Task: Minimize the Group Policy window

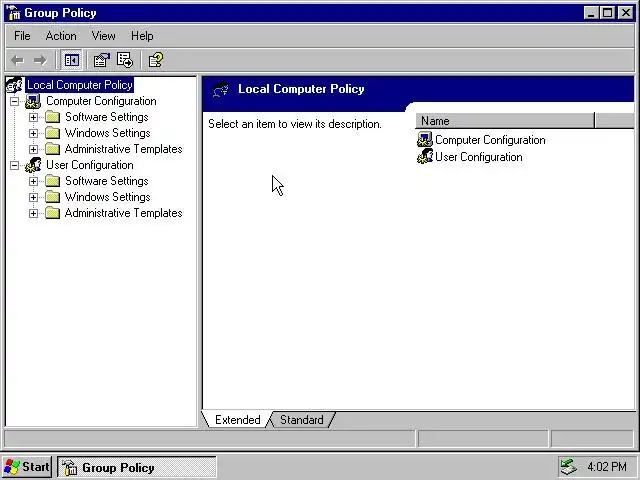Action: 591,13
